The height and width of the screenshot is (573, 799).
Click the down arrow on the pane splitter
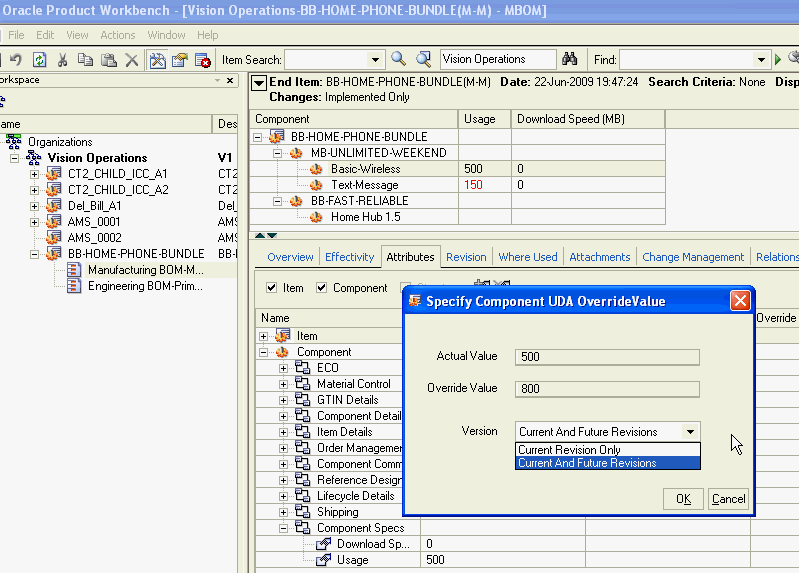pos(272,235)
